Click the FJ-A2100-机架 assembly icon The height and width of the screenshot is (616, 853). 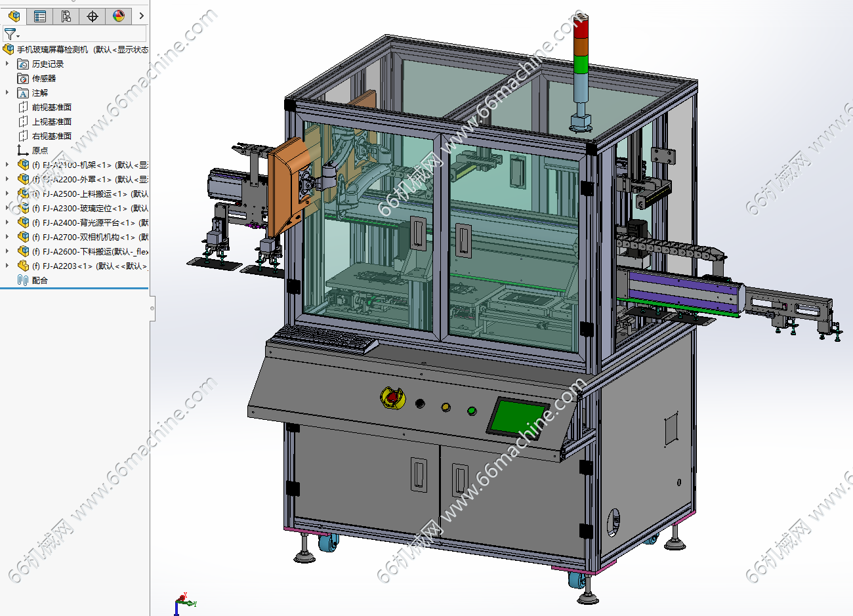[x=23, y=165]
